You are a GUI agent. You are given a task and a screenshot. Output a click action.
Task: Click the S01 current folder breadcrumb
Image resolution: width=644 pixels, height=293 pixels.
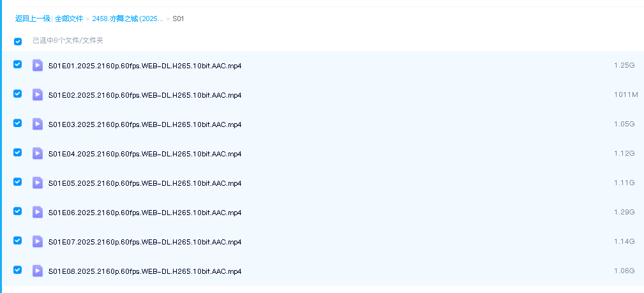(x=178, y=19)
